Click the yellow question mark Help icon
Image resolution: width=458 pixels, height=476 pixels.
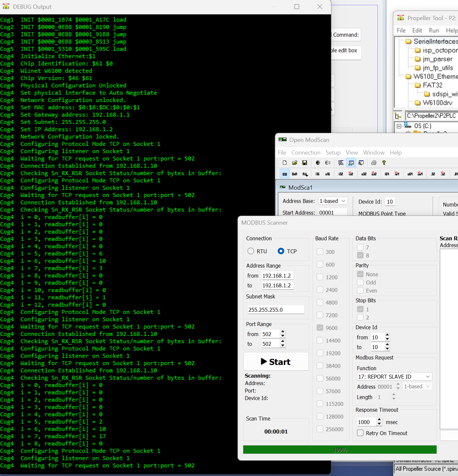point(384,163)
